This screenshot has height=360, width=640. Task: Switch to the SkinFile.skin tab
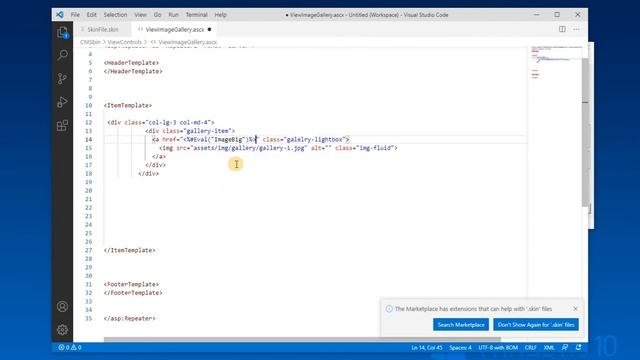point(102,29)
